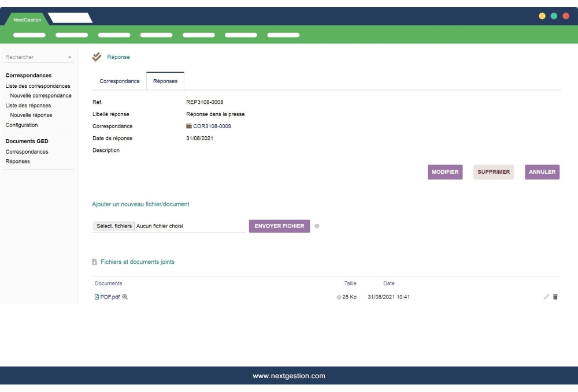Image resolution: width=578 pixels, height=392 pixels.
Task: Click ANNULER to cancel
Action: pos(542,171)
